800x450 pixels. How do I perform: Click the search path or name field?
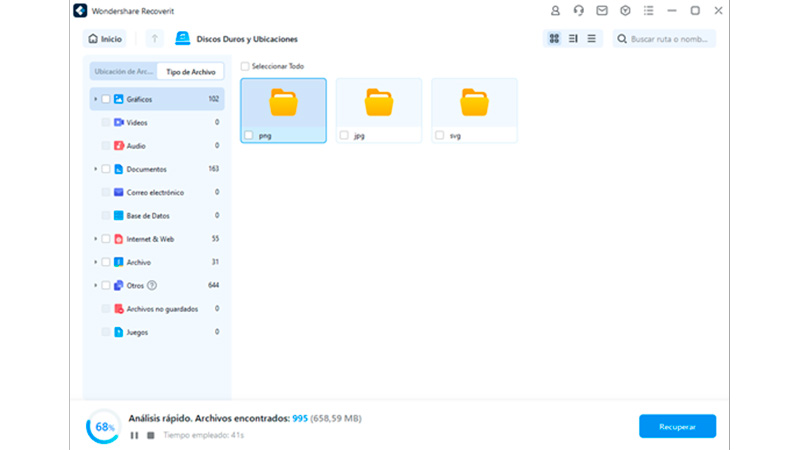click(670, 39)
